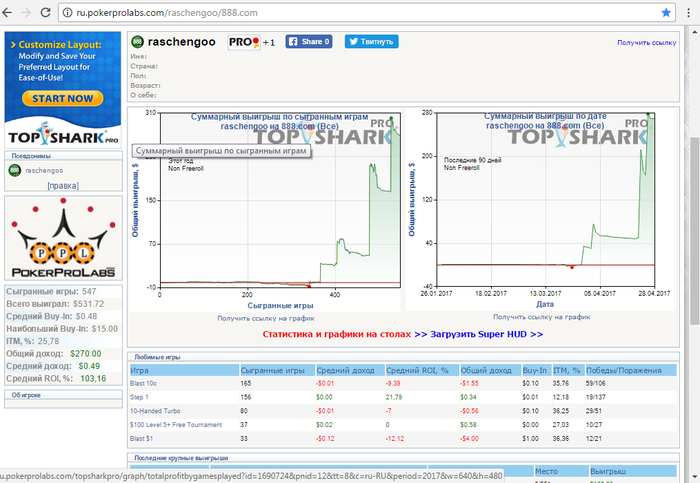Click the Средний ROI, % column header
The width and height of the screenshot is (700, 483).
click(x=422, y=370)
